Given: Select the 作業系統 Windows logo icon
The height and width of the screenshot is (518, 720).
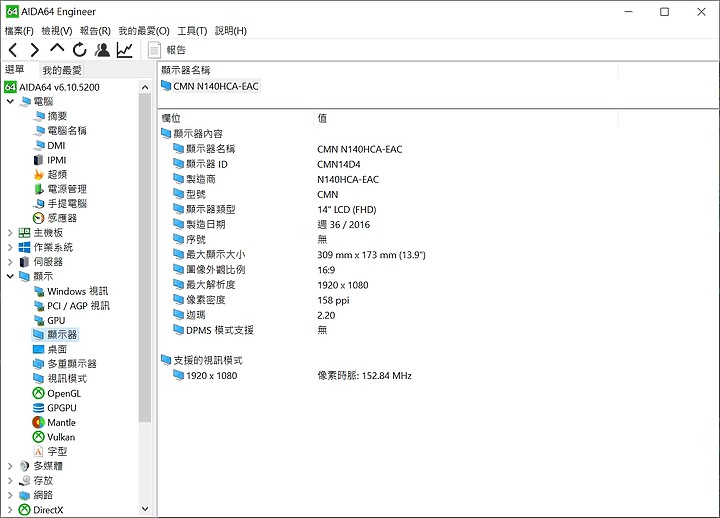Looking at the screenshot, I should [24, 248].
